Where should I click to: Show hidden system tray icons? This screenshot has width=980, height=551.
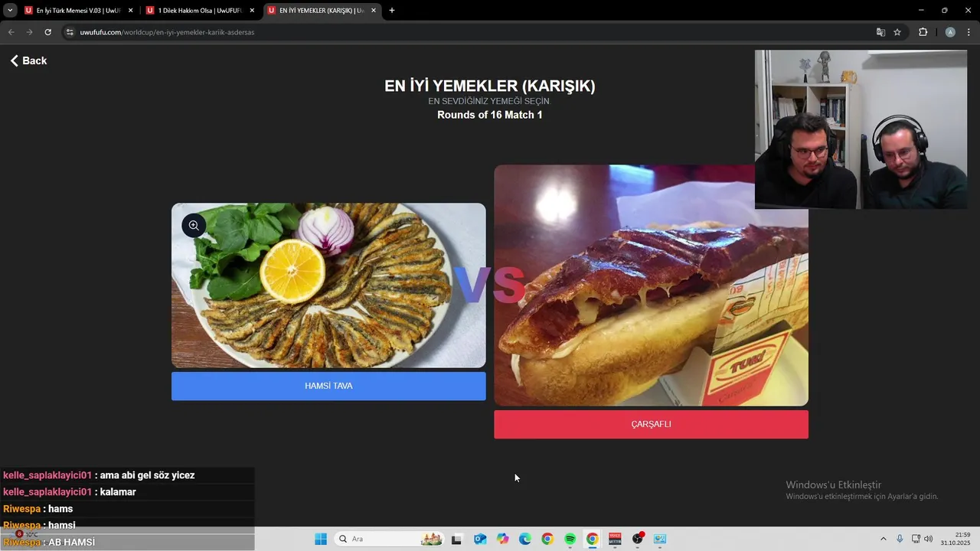click(x=883, y=539)
